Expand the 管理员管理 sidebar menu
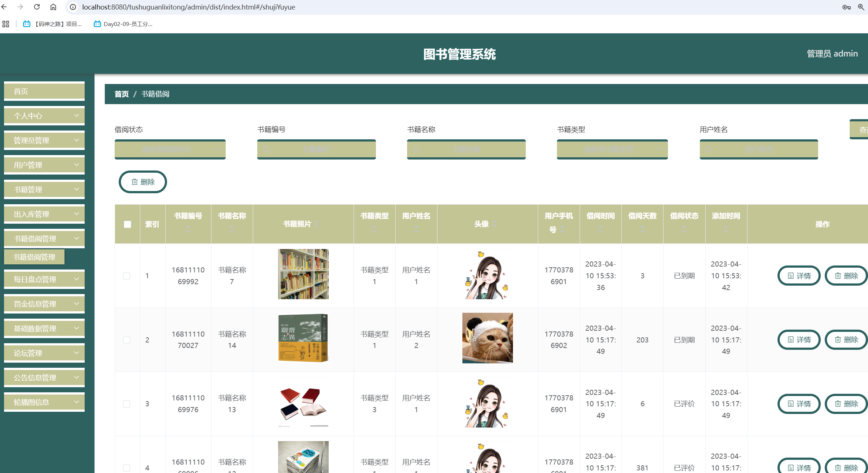868x473 pixels. (x=44, y=140)
